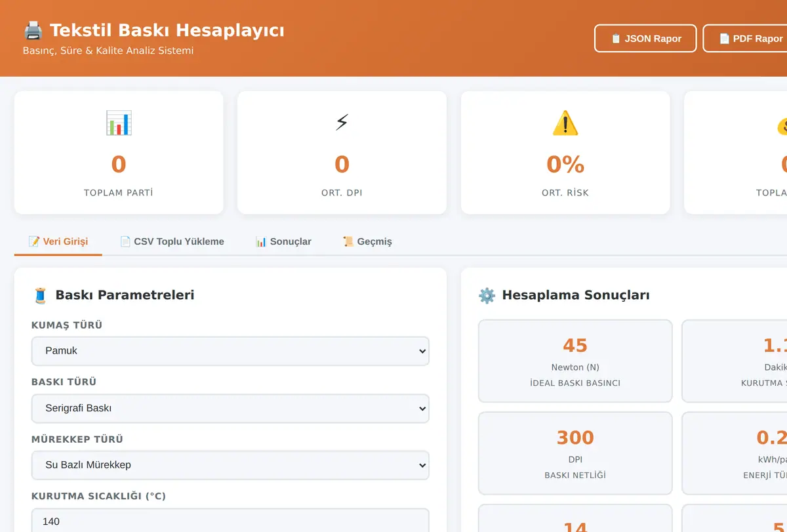Open the Kumaş Türü dropdown showing Pamuk
Image resolution: width=787 pixels, height=532 pixels.
pos(230,351)
